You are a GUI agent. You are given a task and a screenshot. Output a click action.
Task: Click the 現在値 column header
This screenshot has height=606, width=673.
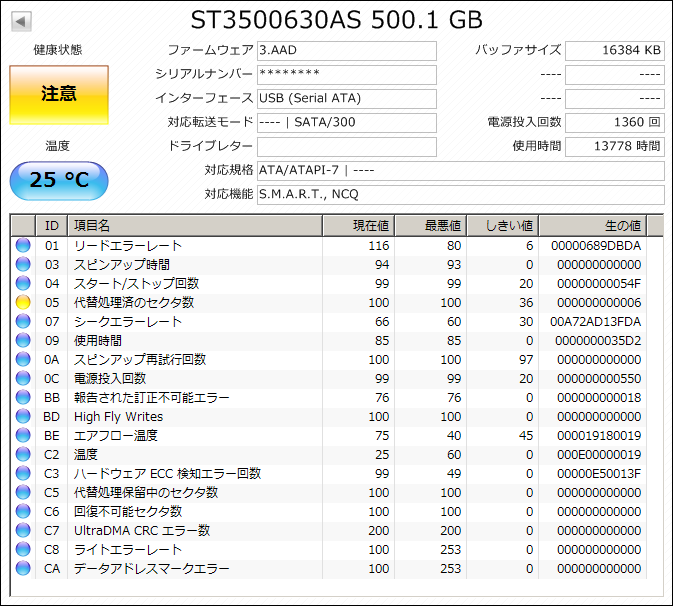pyautogui.click(x=358, y=226)
